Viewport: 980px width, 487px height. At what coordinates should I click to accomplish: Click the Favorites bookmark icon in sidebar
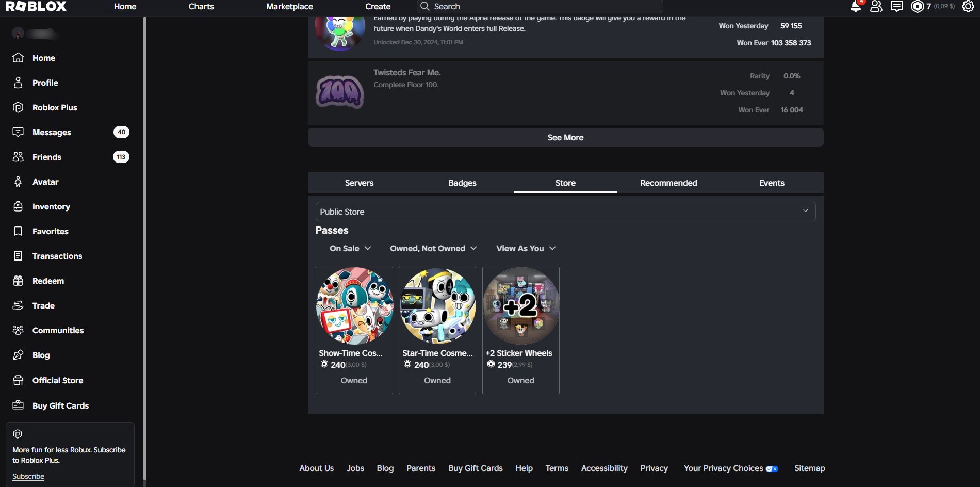pyautogui.click(x=18, y=231)
